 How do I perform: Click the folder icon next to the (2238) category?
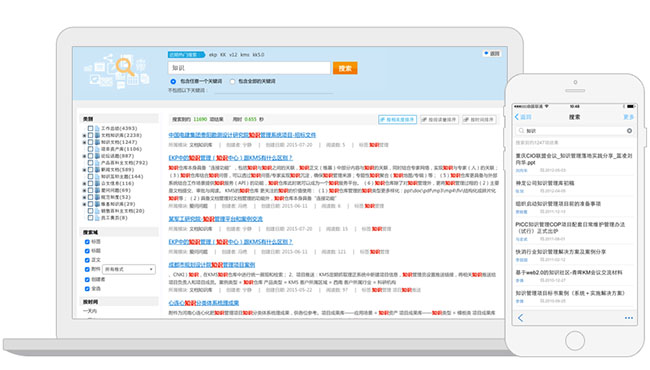pos(97,135)
